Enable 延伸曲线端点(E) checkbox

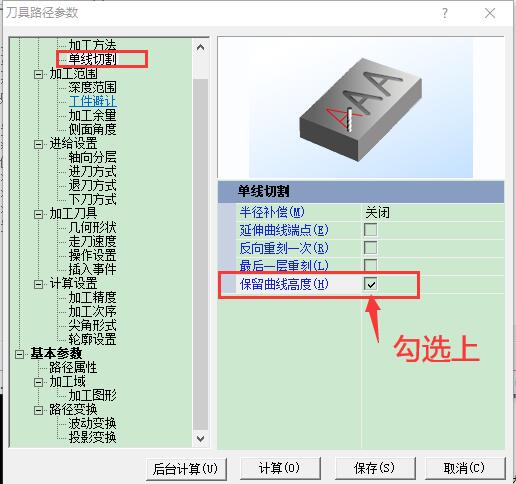pyautogui.click(x=370, y=230)
